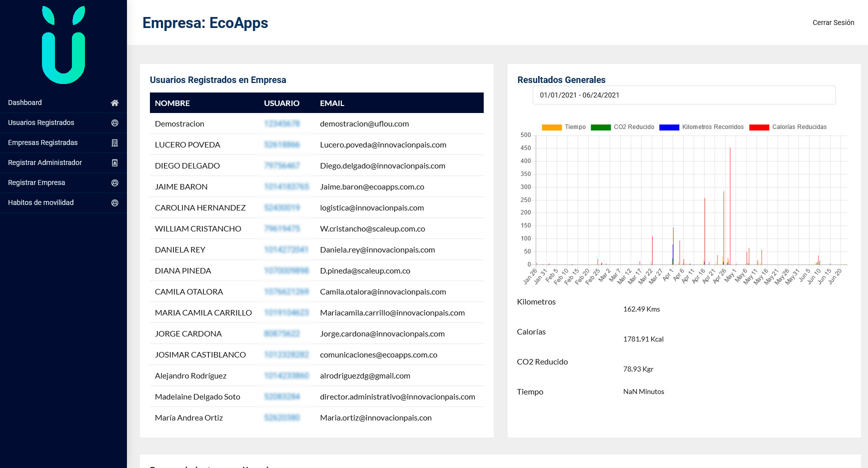Click email W.cristancho@scaleup.com.co
868x468 pixels.
[372, 228]
